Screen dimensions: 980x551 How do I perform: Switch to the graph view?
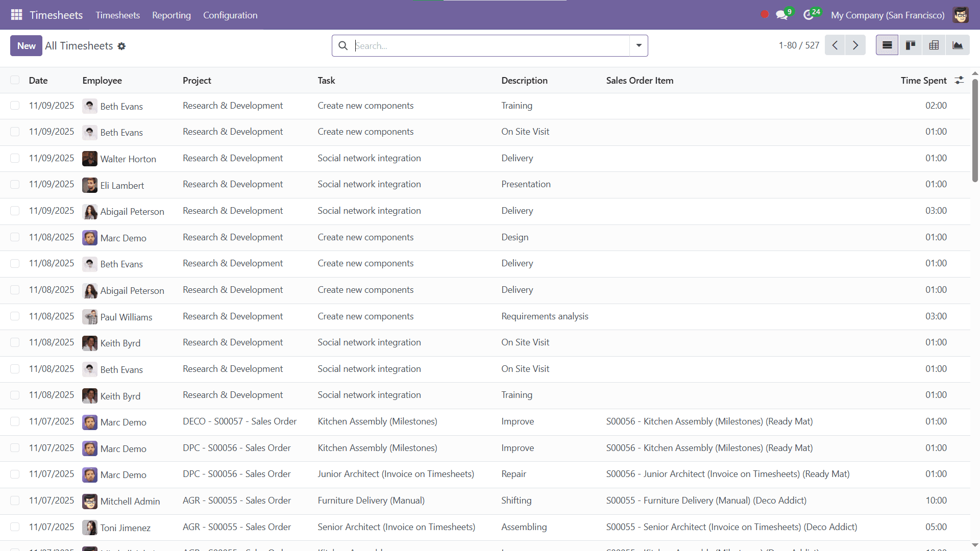tap(958, 45)
